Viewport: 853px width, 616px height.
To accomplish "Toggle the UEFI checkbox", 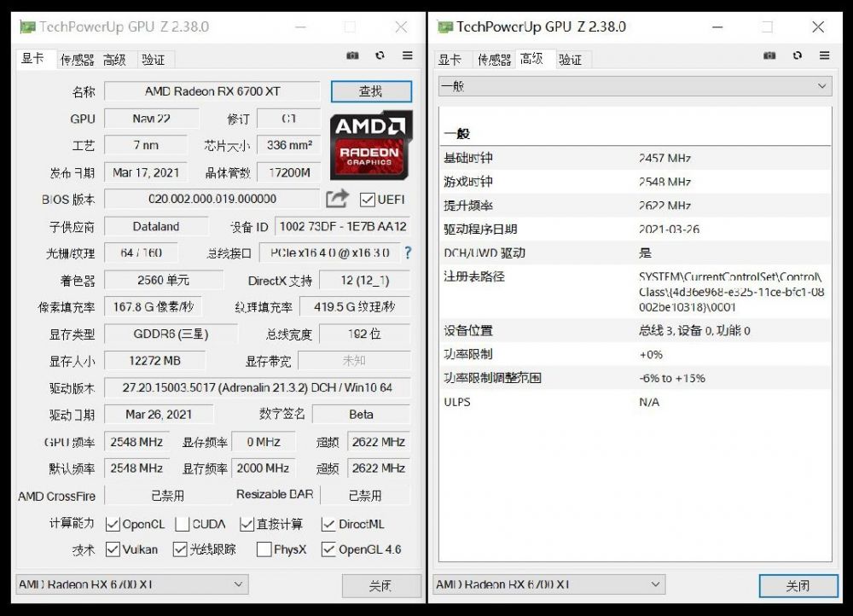I will point(367,200).
